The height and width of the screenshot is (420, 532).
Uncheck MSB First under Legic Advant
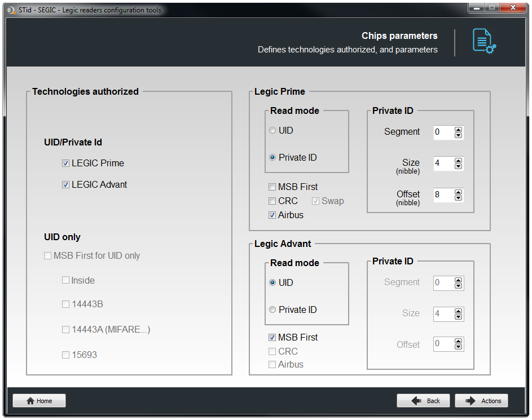coord(272,338)
